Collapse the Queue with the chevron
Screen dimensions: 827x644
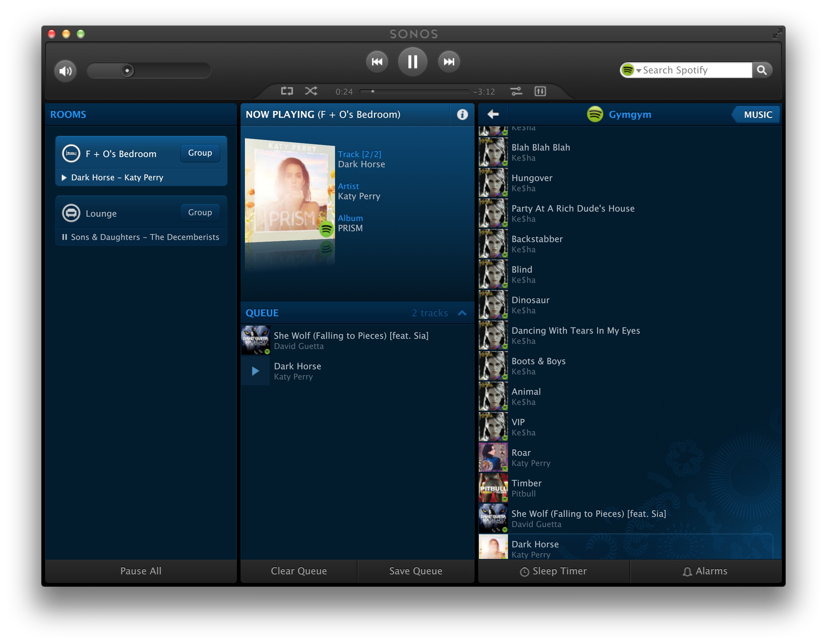462,313
